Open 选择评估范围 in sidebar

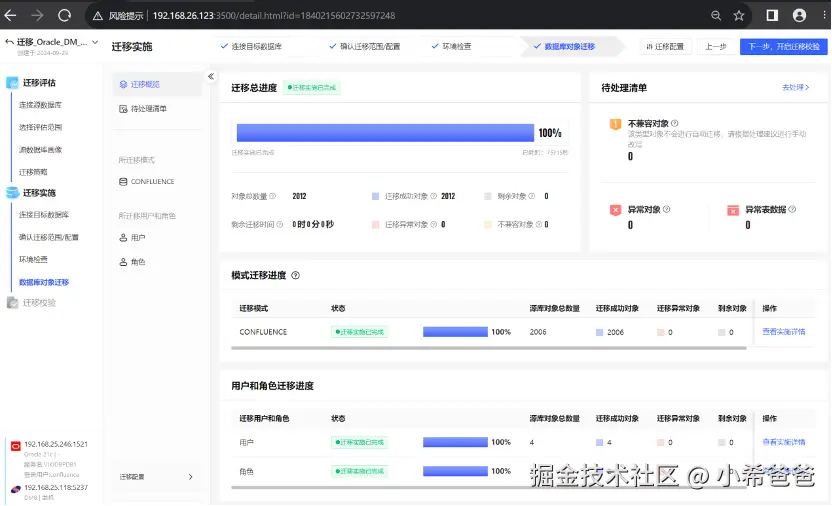pos(40,127)
